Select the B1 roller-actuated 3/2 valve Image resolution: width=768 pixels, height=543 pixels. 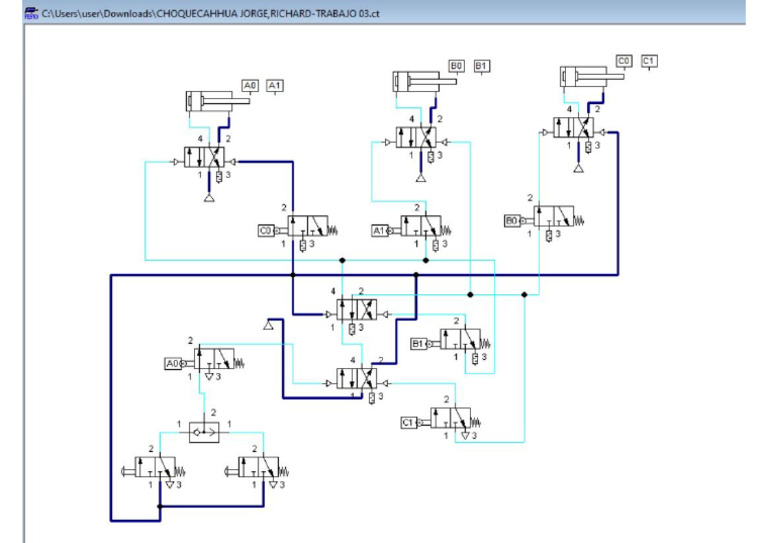[451, 343]
